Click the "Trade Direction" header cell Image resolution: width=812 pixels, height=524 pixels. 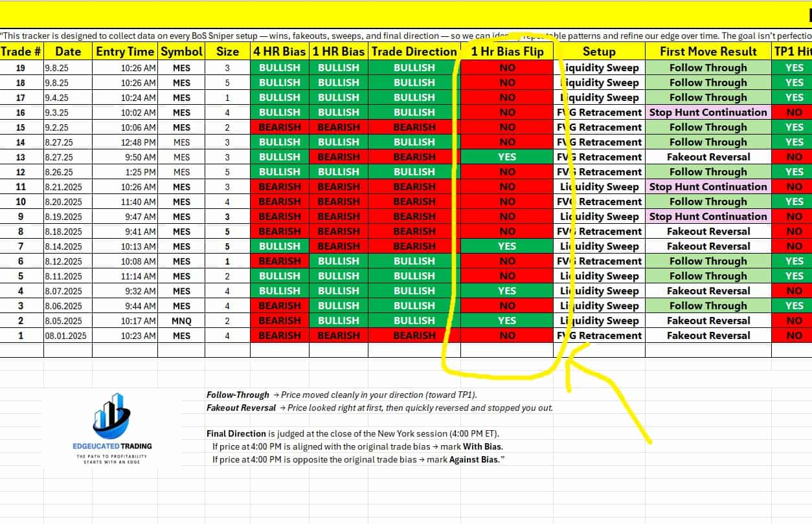click(414, 52)
